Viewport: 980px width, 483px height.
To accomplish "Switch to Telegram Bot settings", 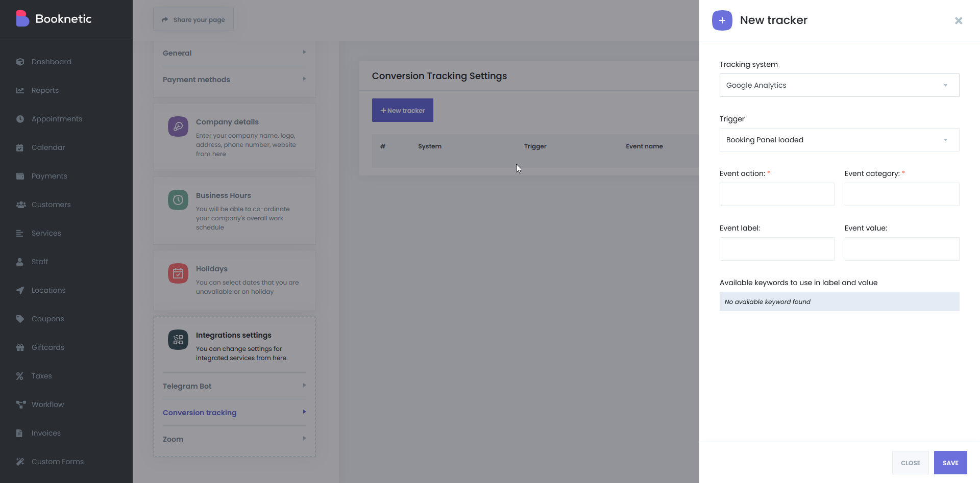I will point(234,386).
